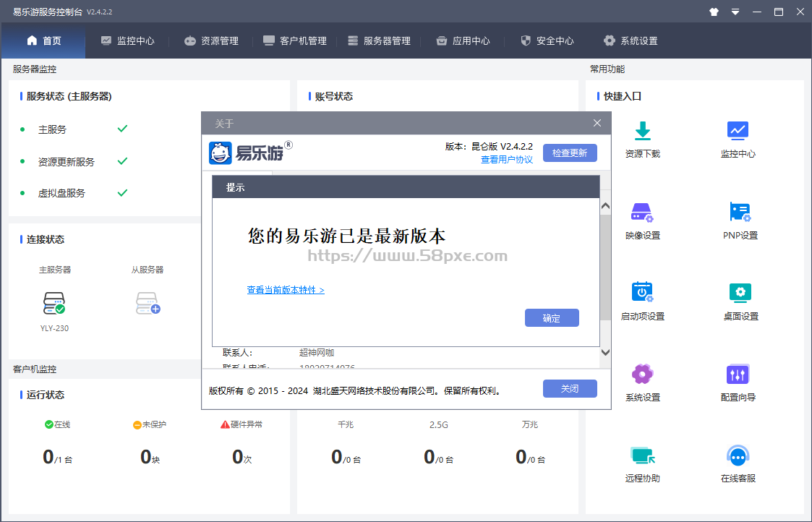
Task: Open the 映像设置 shortcut icon
Action: [642, 213]
